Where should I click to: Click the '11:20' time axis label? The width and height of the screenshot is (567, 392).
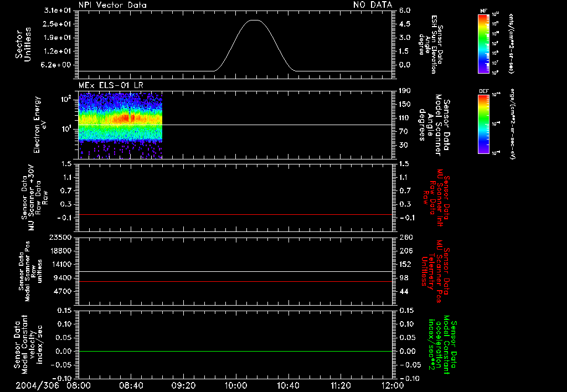[341, 385]
